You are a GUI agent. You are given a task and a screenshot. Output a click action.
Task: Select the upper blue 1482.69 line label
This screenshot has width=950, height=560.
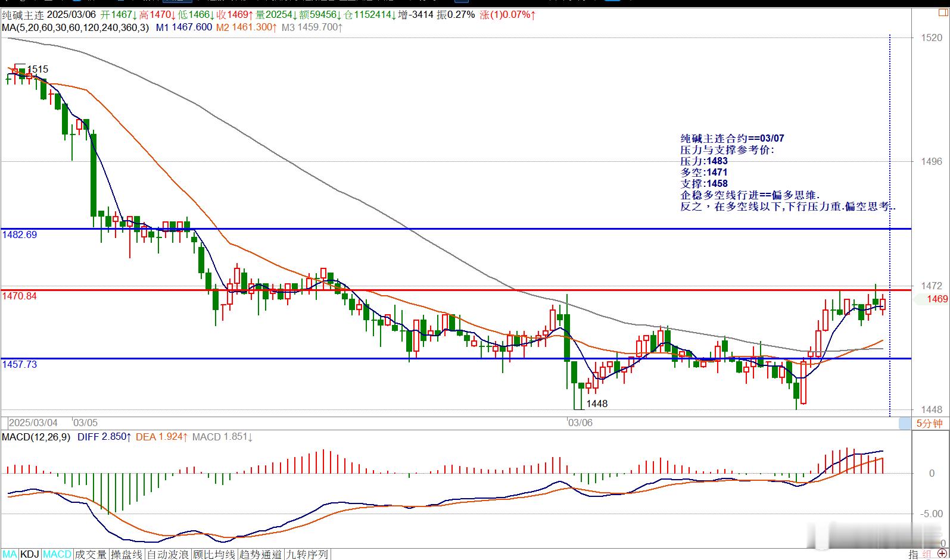[x=19, y=234]
